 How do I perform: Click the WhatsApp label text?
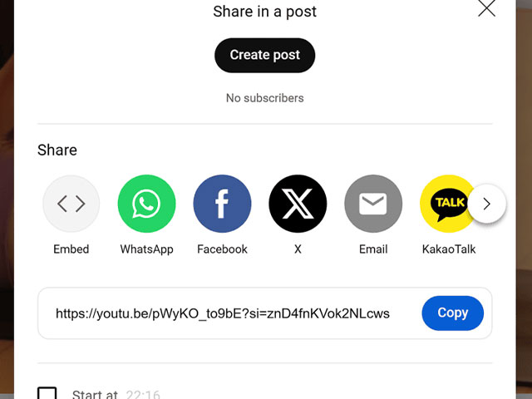(146, 249)
